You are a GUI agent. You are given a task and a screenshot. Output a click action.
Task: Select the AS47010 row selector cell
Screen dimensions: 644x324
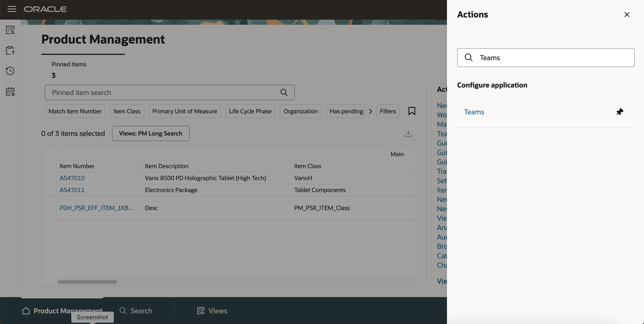49,178
